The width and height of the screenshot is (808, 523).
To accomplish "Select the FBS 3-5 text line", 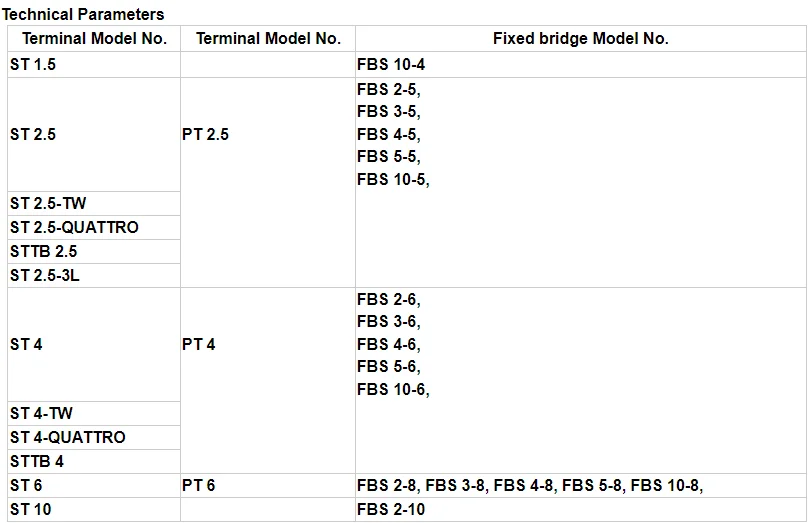I will click(388, 112).
